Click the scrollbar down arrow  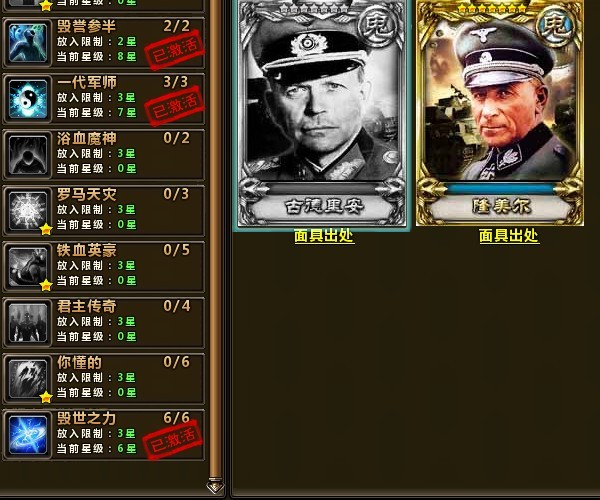(215, 486)
